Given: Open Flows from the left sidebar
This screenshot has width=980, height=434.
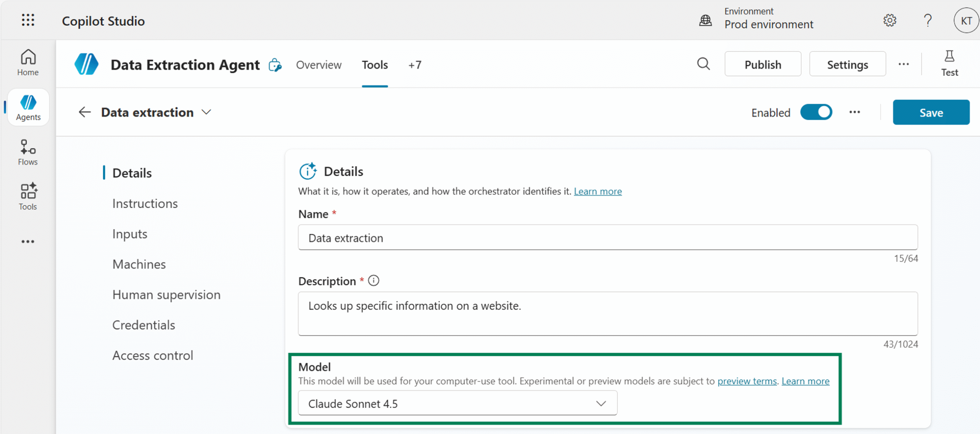Looking at the screenshot, I should tap(28, 152).
